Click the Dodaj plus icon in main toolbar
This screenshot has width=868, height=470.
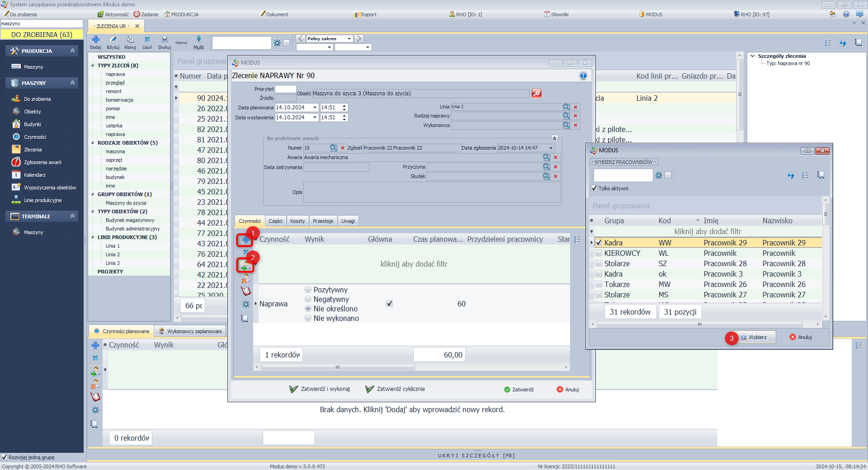[95, 40]
